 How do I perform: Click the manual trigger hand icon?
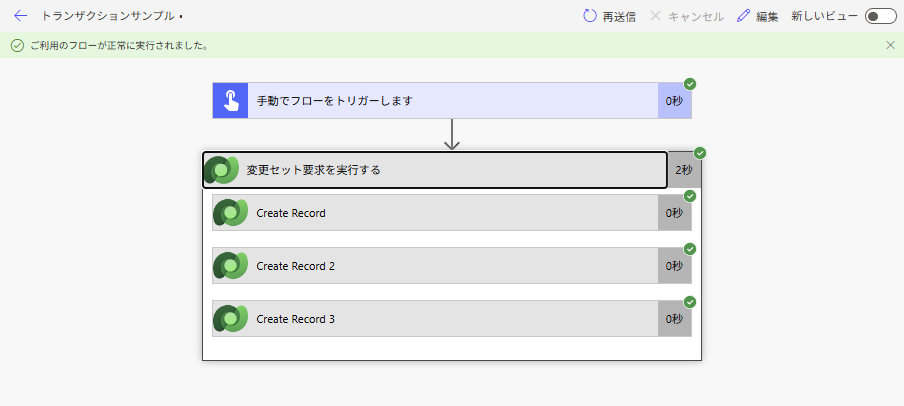pos(230,101)
